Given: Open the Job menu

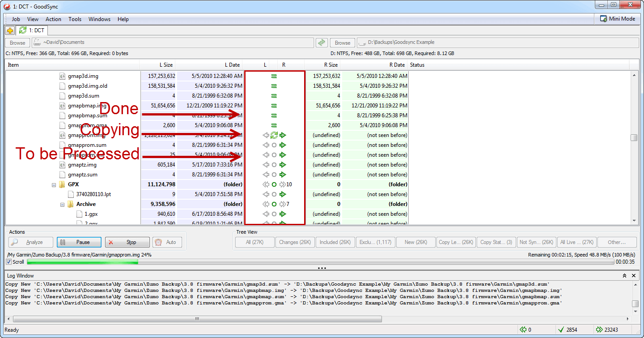Looking at the screenshot, I should [16, 19].
